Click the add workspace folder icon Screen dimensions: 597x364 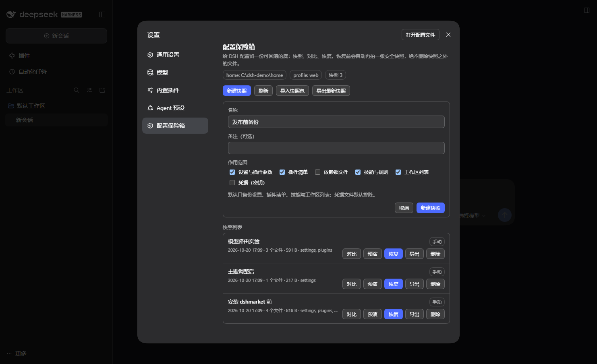102,90
